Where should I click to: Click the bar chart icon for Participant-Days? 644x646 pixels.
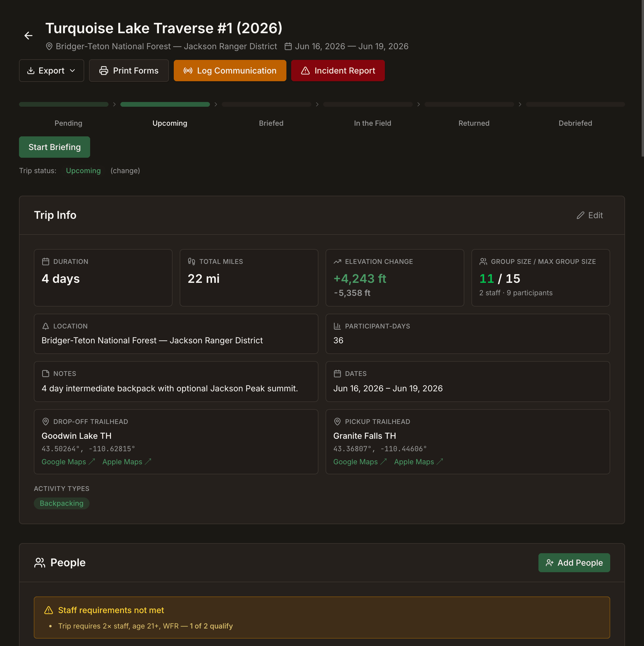[337, 326]
